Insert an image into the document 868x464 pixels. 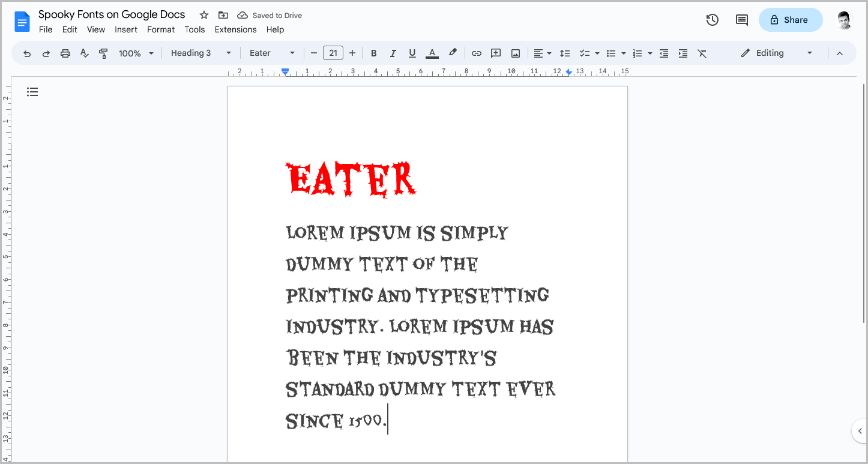(x=515, y=53)
